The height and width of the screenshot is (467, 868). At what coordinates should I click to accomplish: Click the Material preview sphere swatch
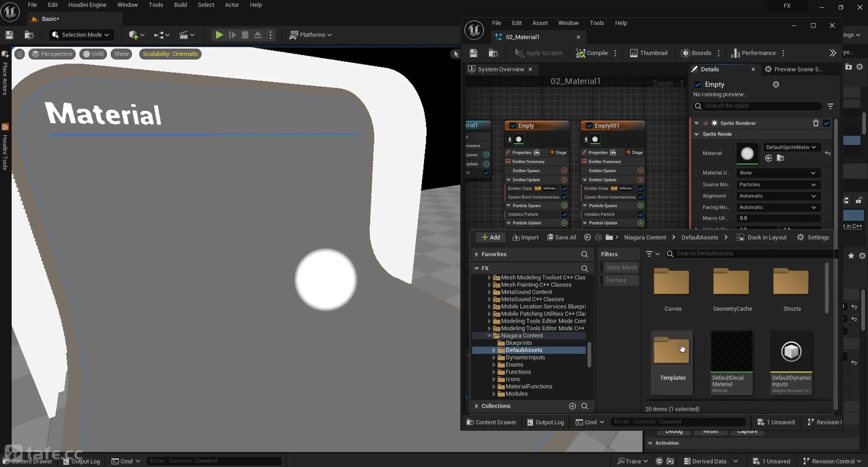(x=747, y=154)
